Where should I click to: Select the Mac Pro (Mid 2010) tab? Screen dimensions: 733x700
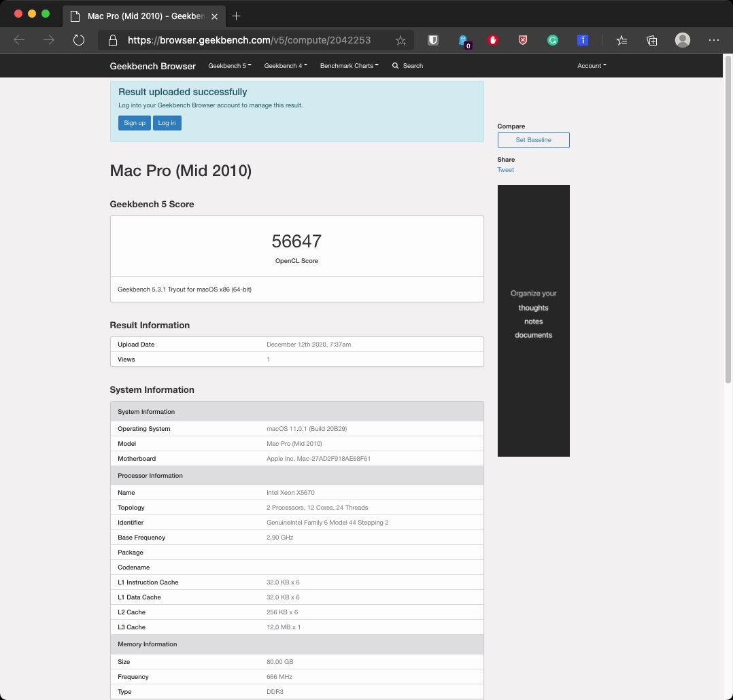coord(144,16)
